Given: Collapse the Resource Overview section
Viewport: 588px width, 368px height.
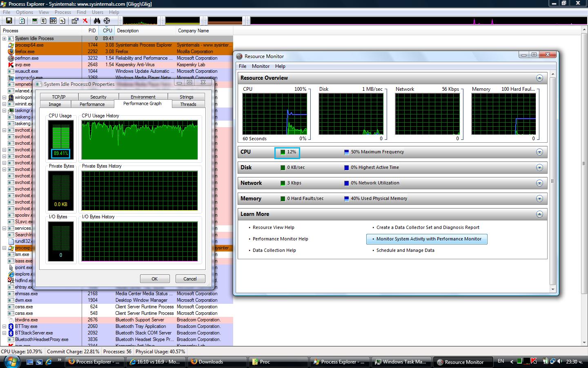Looking at the screenshot, I should [x=539, y=78].
